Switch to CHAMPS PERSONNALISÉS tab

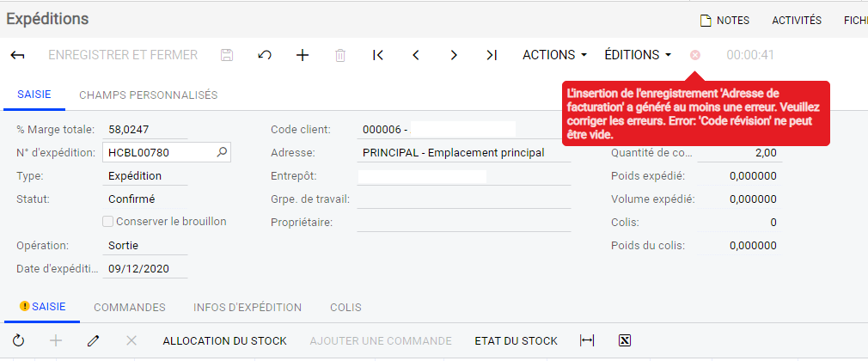pos(149,95)
